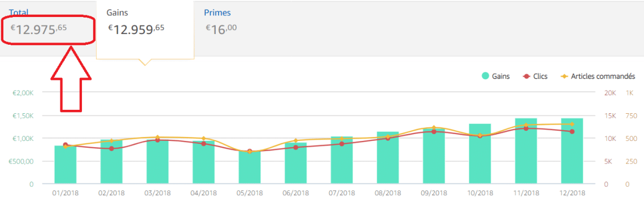Select the 01/2018 gains bar
Screen dimensions: 644x206
pos(66,165)
